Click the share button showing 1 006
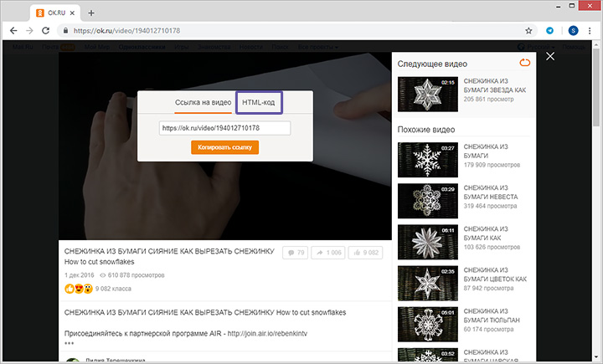Viewport: 603px width, 364px height. (328, 253)
